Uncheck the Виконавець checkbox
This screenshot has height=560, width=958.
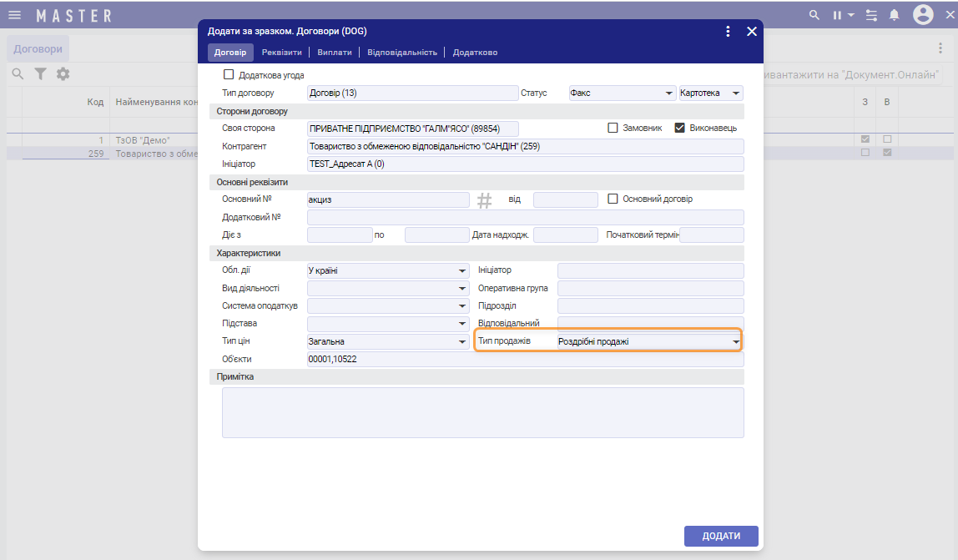pos(679,129)
